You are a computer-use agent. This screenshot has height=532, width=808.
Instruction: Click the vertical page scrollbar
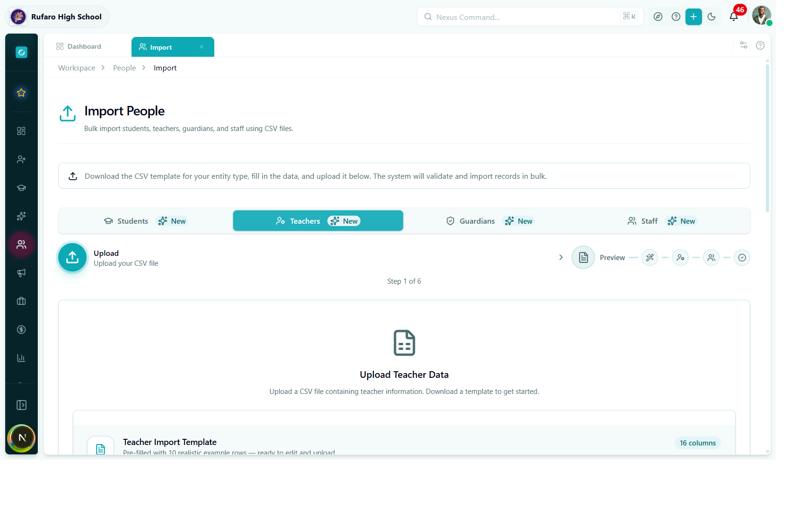767,139
